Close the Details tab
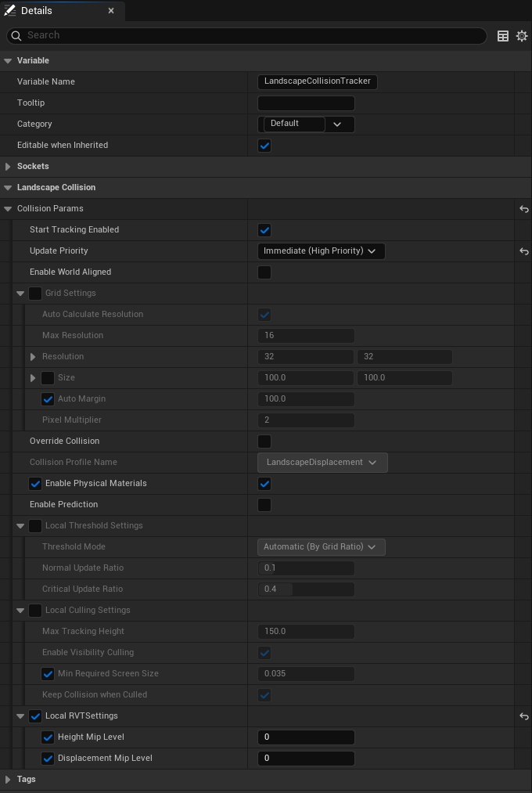This screenshot has height=793, width=532. point(111,11)
